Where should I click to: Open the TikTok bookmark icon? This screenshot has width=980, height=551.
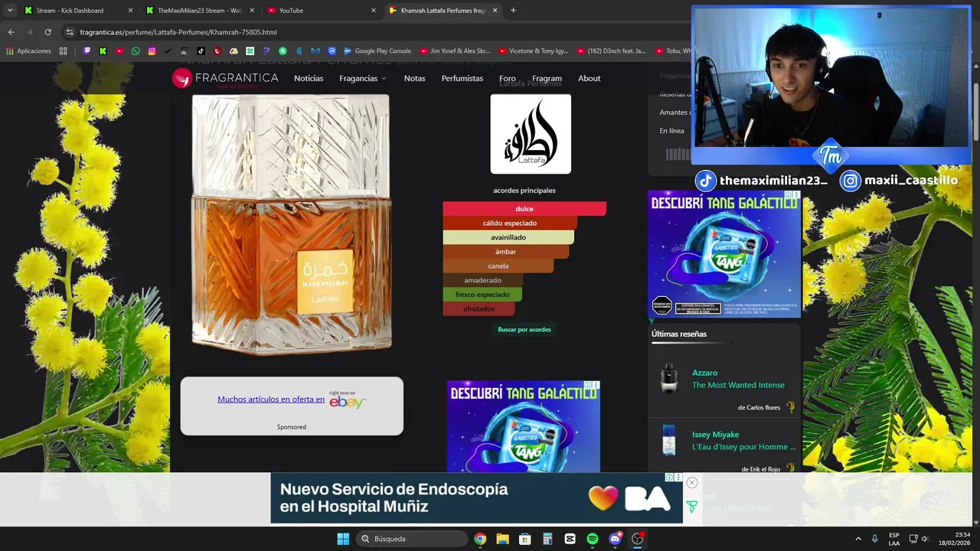(x=201, y=51)
